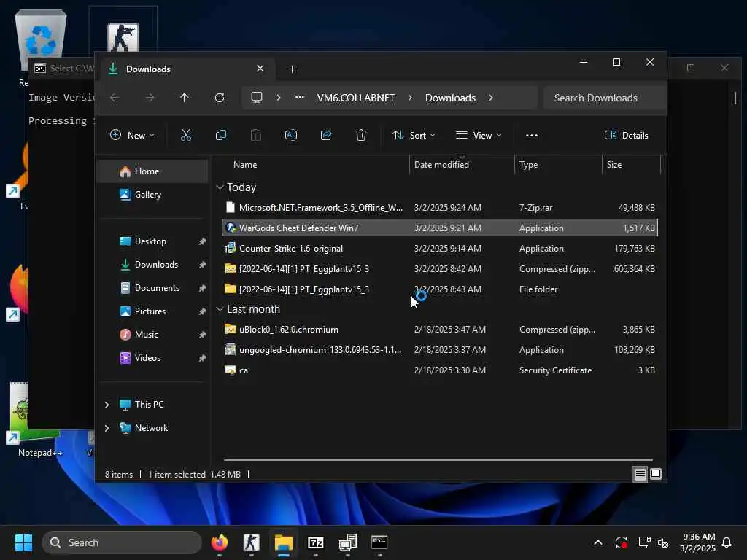This screenshot has height=560, width=747.
Task: Open Pictures in the navigation pane
Action: point(153,311)
